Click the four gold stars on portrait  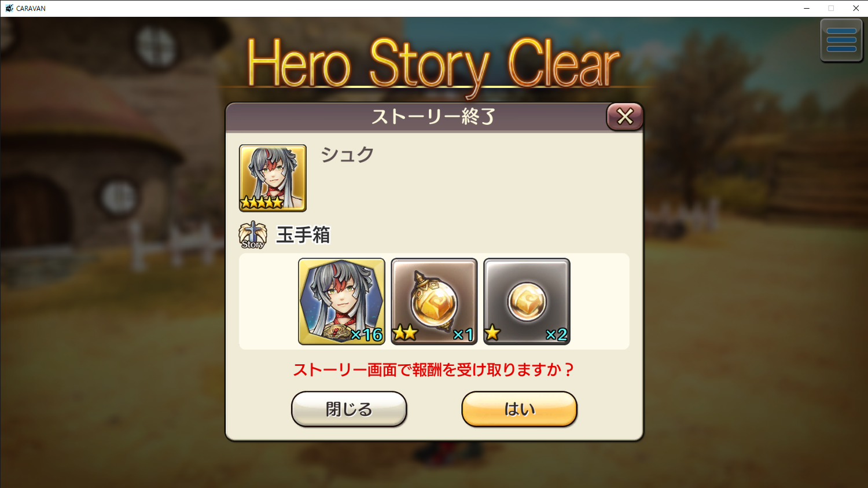[x=262, y=202]
